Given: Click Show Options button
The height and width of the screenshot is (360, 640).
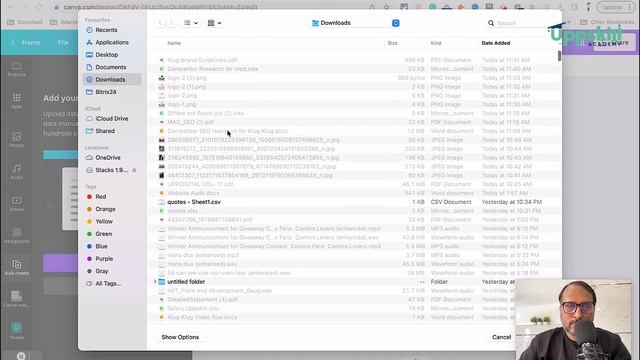Looking at the screenshot, I should tap(180, 337).
